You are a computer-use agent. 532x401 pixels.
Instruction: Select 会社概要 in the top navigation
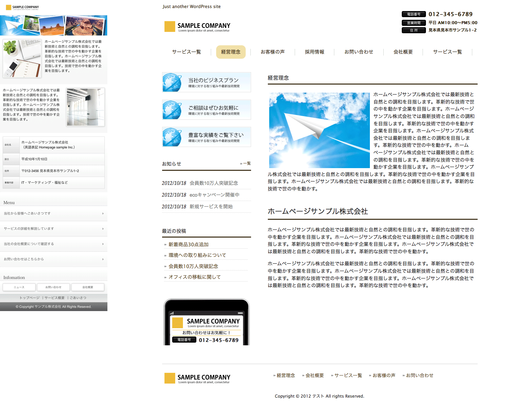pyautogui.click(x=403, y=52)
